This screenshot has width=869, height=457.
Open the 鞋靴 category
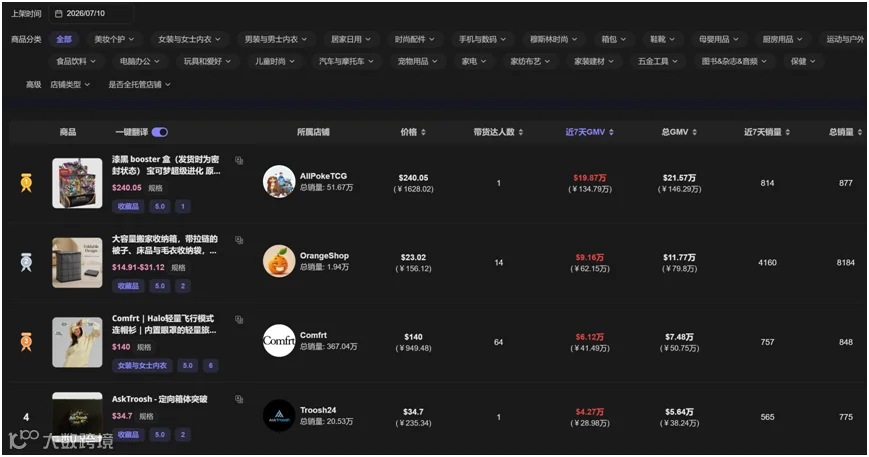(x=662, y=39)
